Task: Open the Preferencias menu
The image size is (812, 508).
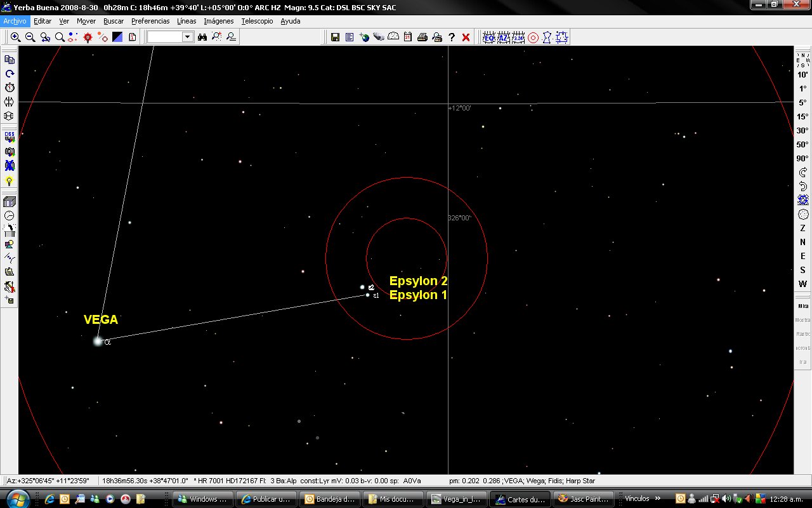Action: click(150, 21)
